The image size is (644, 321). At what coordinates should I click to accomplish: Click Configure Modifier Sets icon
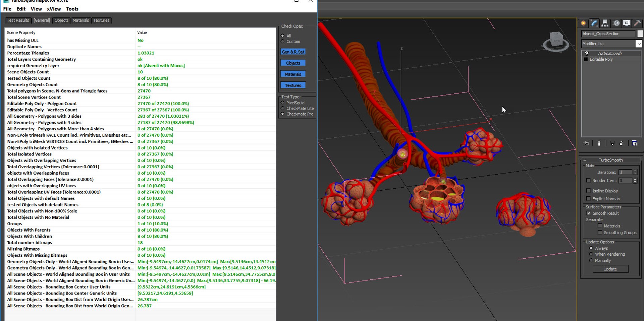point(635,143)
